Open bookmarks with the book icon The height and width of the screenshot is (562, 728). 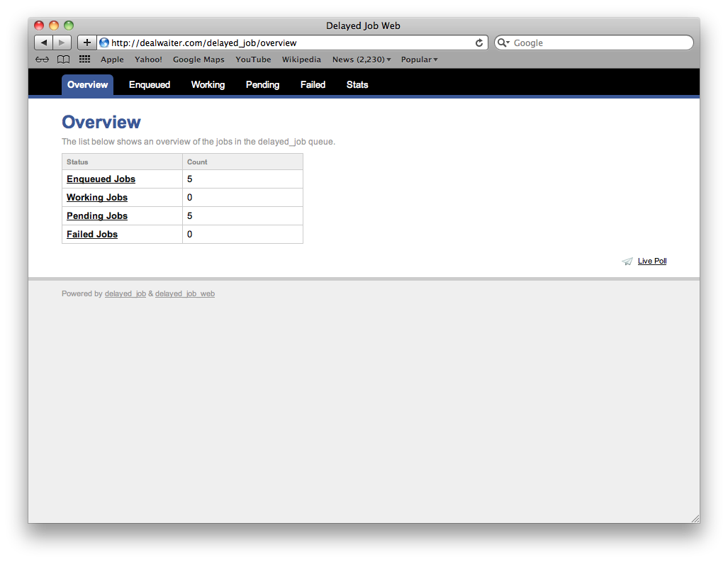coord(63,60)
